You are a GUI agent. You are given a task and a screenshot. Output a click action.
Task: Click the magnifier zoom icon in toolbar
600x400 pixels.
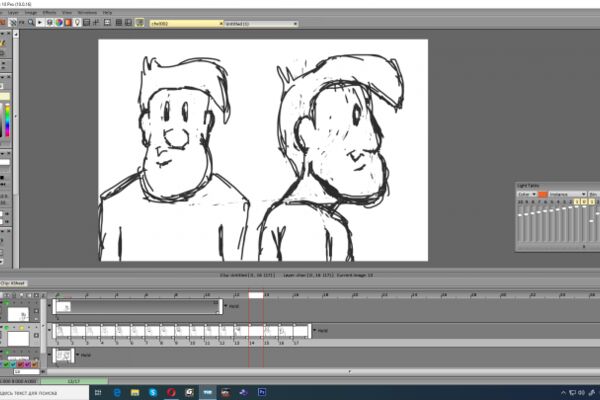click(31, 23)
